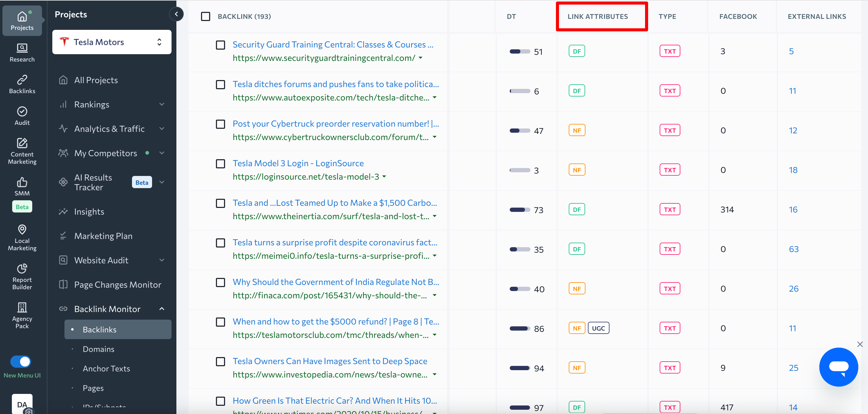Select the Domains submenu item
Image resolution: width=868 pixels, height=414 pixels.
click(99, 349)
